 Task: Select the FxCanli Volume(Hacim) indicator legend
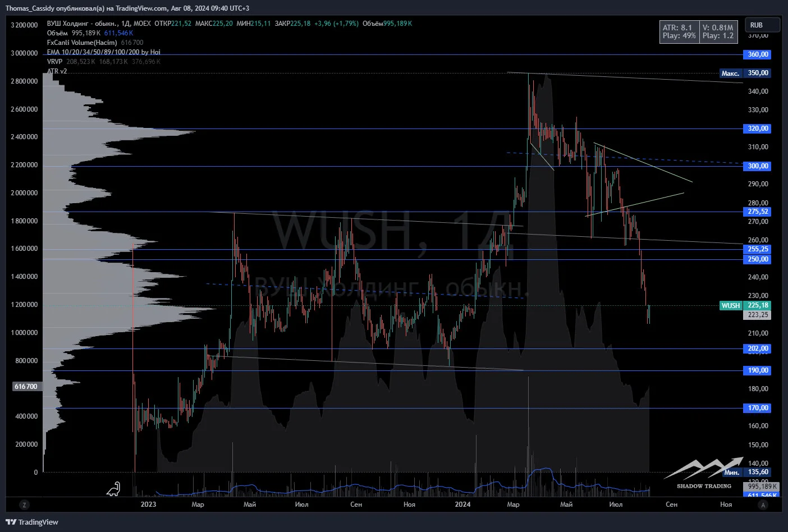tap(82, 43)
